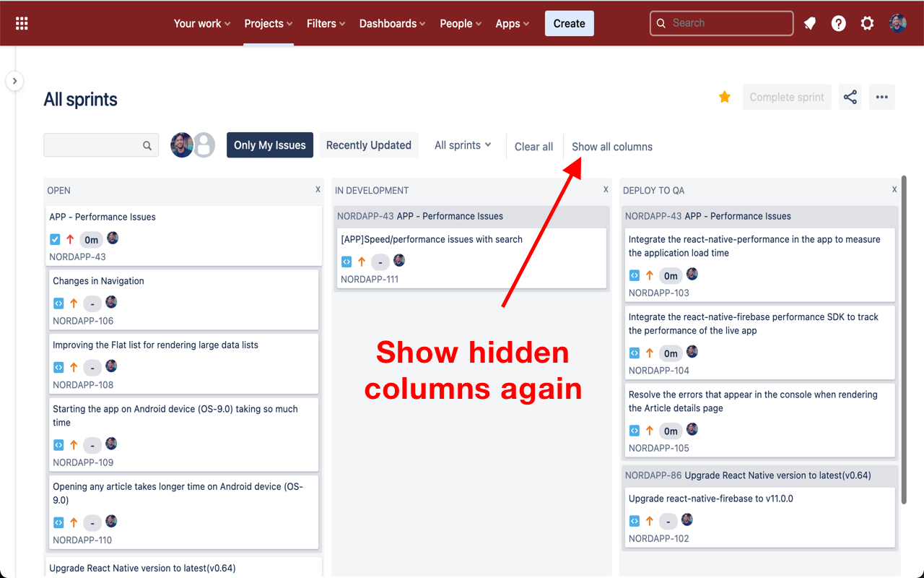Open the People menu
This screenshot has width=924, height=578.
460,23
